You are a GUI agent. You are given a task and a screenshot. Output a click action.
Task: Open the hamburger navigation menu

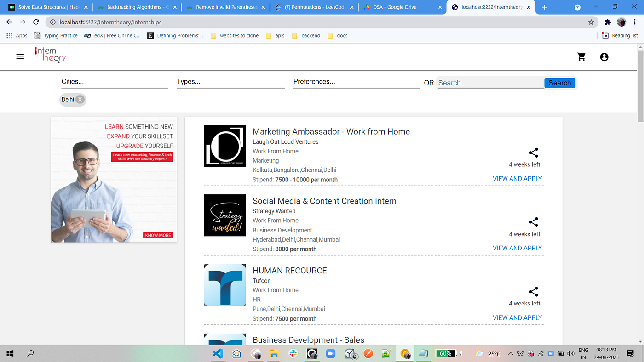click(x=20, y=57)
